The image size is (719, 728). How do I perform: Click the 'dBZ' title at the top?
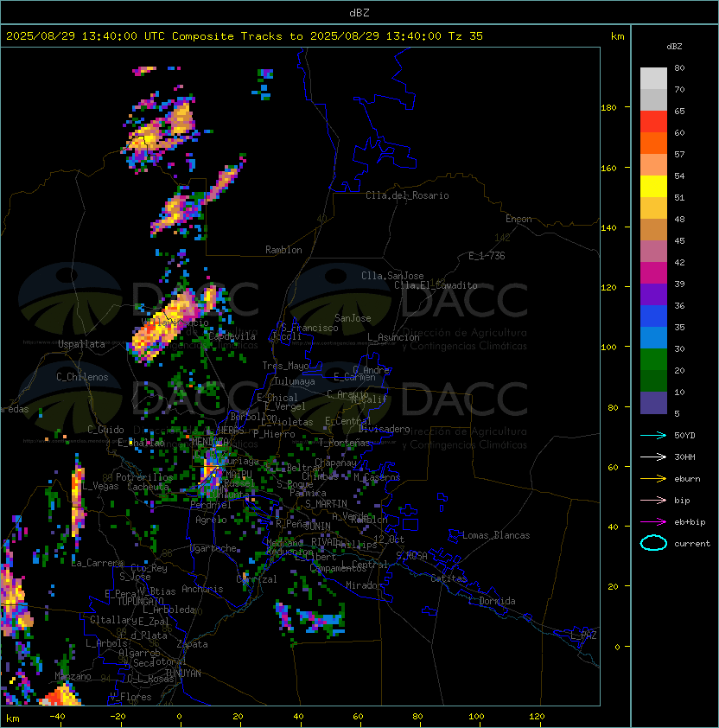click(x=359, y=13)
